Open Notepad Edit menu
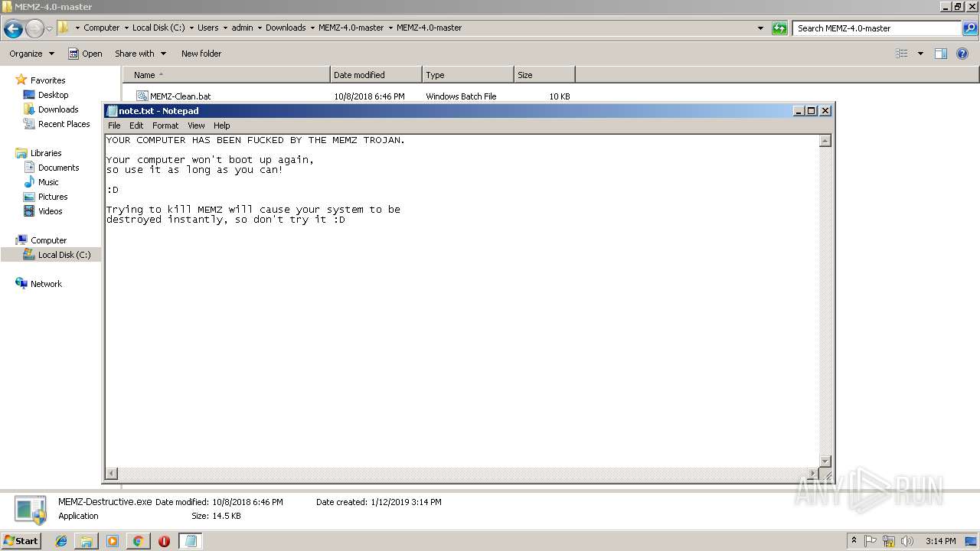980x551 pixels. pos(136,126)
